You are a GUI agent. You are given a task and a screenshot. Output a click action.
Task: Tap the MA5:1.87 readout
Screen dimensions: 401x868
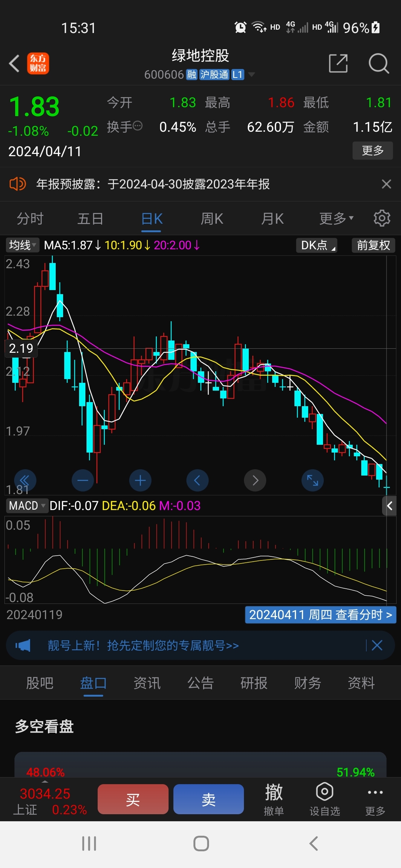coord(72,245)
